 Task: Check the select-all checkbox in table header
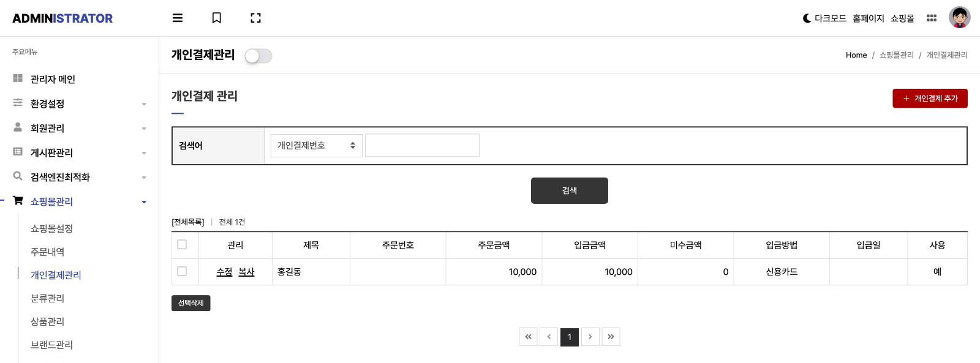coord(182,244)
